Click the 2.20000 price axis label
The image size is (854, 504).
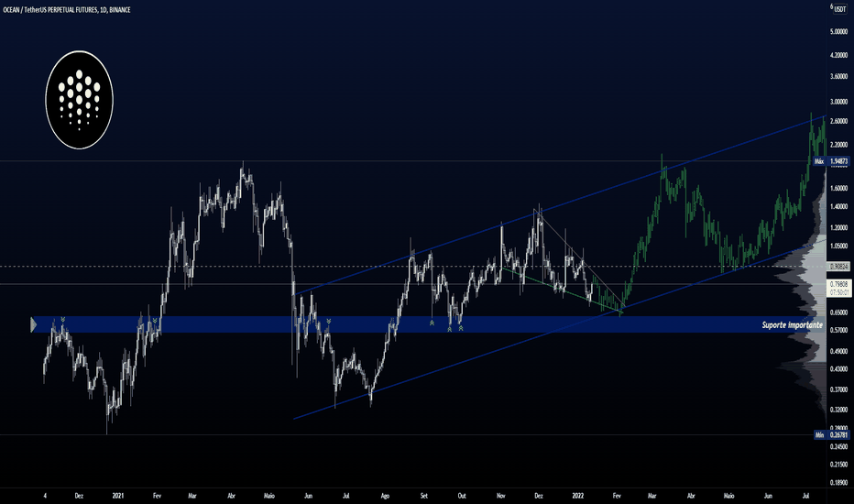click(838, 145)
